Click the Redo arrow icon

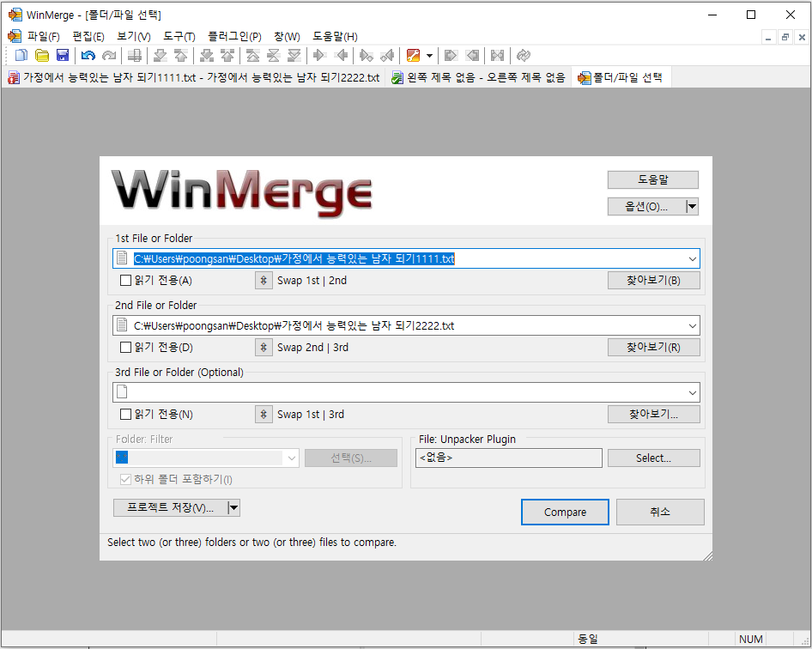[109, 56]
